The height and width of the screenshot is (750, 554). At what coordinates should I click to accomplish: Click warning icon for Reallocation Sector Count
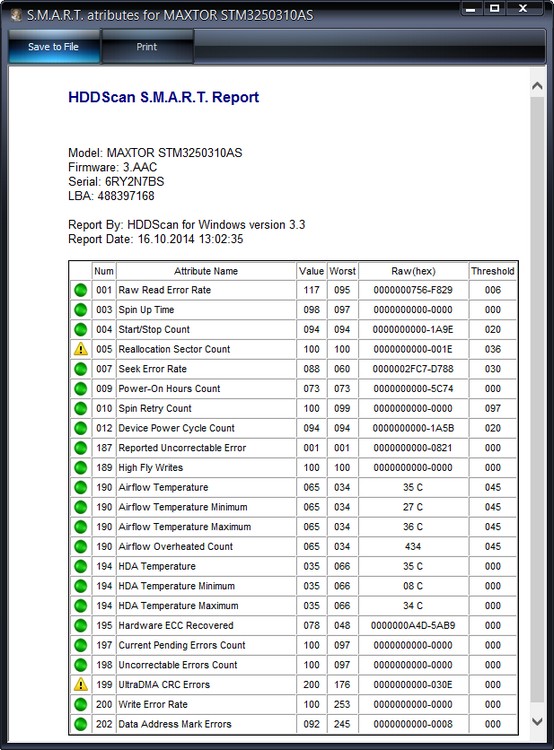80,349
